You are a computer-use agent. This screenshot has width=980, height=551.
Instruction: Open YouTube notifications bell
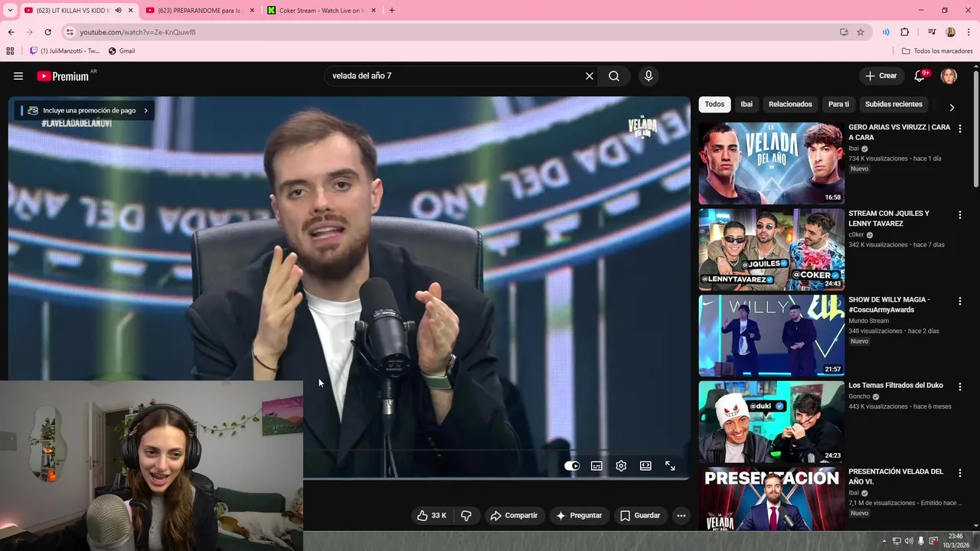click(x=920, y=76)
